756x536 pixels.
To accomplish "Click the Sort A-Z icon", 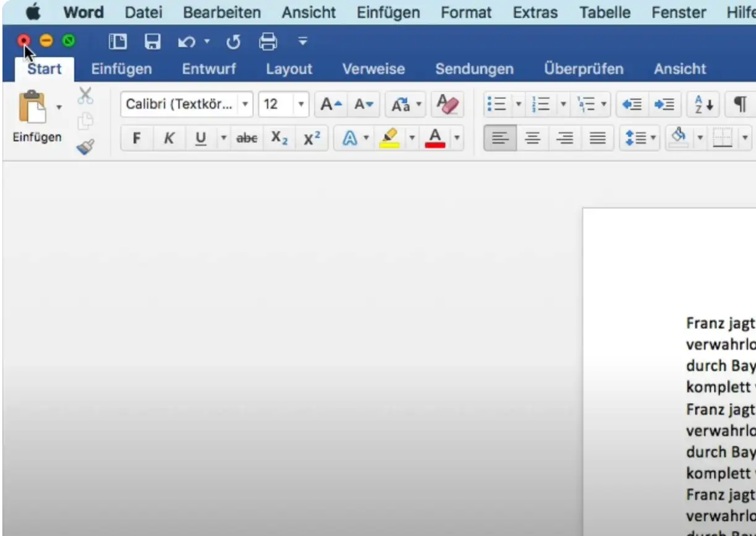I will tap(704, 104).
